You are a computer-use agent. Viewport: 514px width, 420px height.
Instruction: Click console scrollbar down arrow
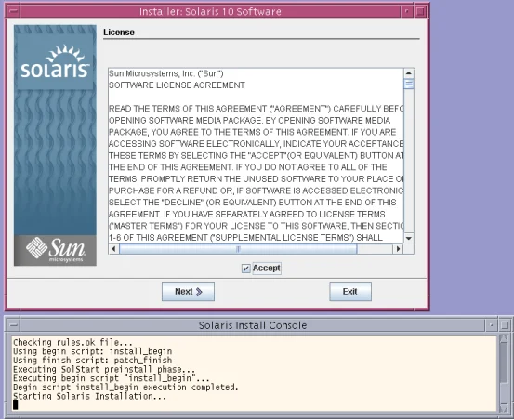coord(504,408)
